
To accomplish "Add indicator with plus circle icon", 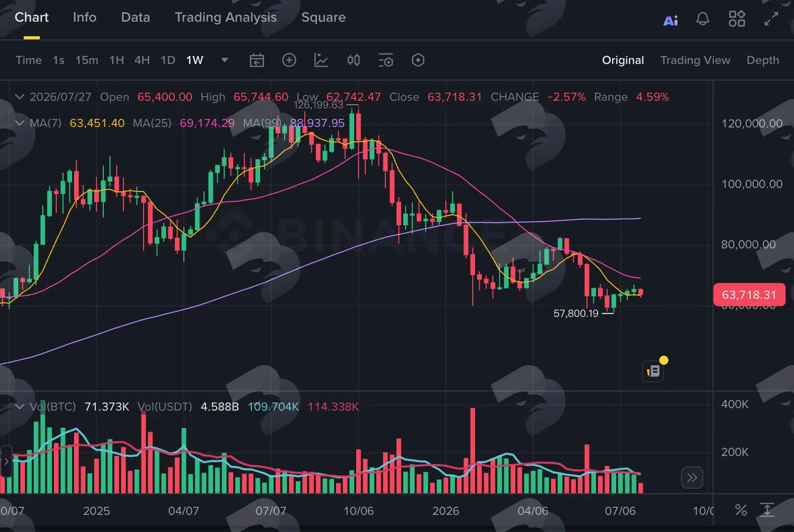I will click(x=289, y=60).
